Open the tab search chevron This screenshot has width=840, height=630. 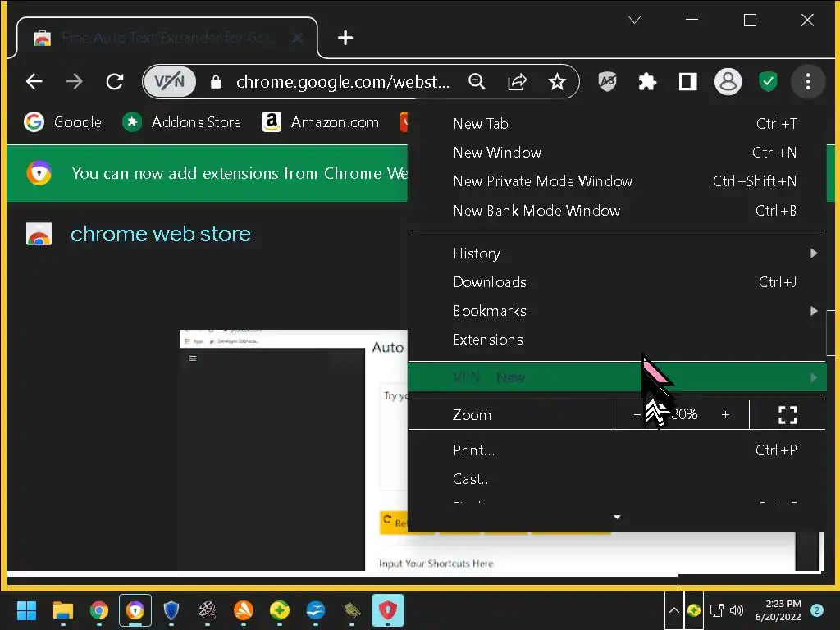click(635, 21)
